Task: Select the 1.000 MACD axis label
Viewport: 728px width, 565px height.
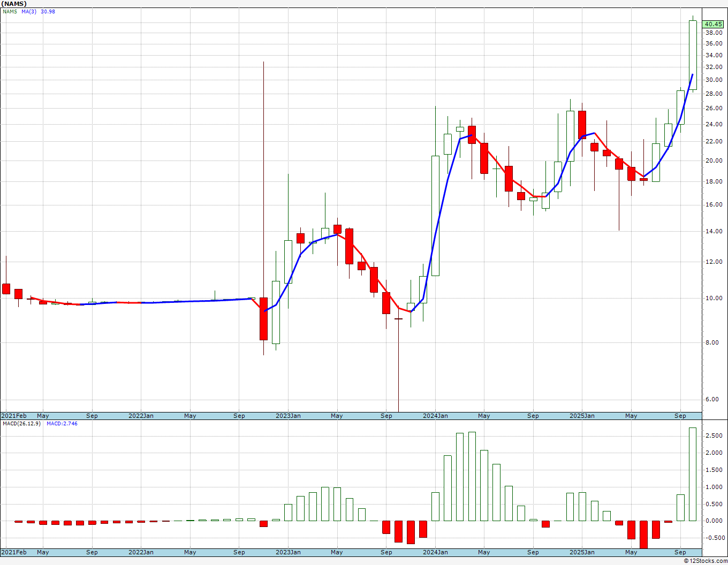Action: pos(715,487)
